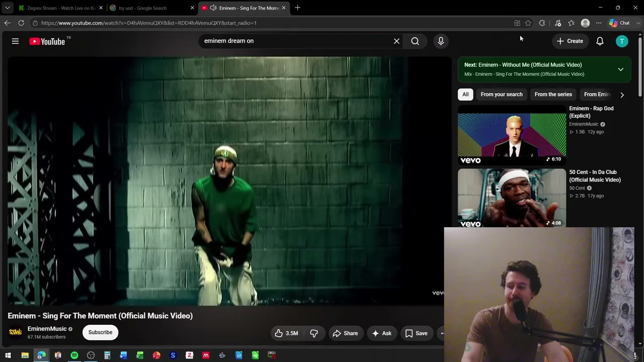Dislike the video with thumbs down

tap(314, 333)
